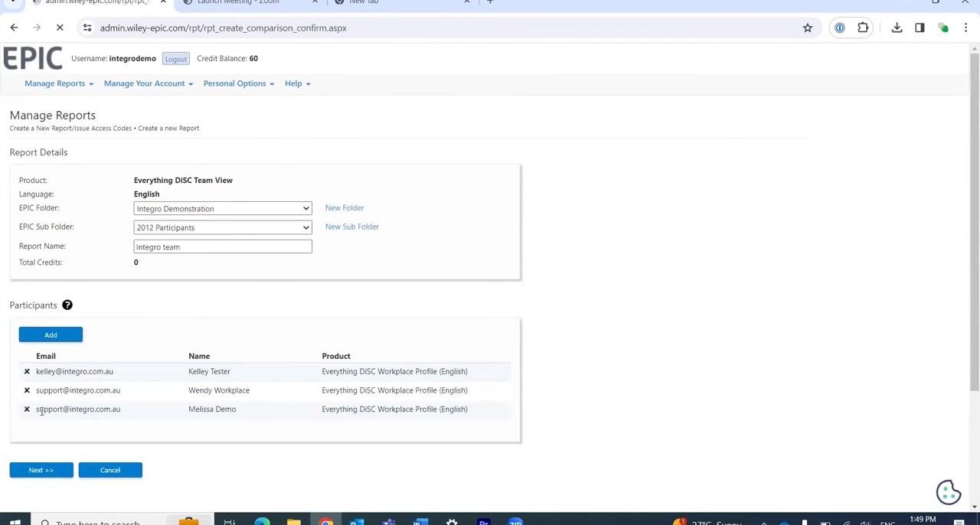
Task: Open the password manager extension icon
Action: point(840,28)
